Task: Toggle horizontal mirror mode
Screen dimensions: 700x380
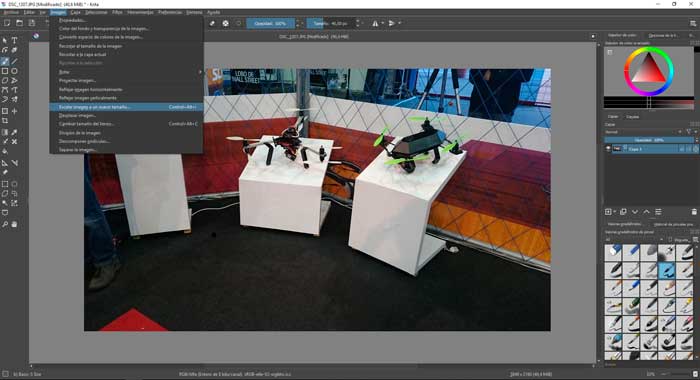Action: 375,23
